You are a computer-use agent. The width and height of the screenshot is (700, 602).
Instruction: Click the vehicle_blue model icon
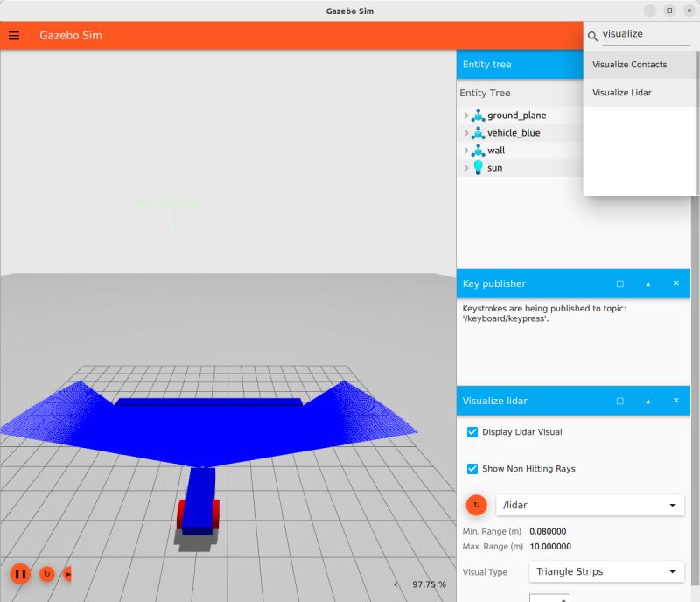[x=477, y=132]
